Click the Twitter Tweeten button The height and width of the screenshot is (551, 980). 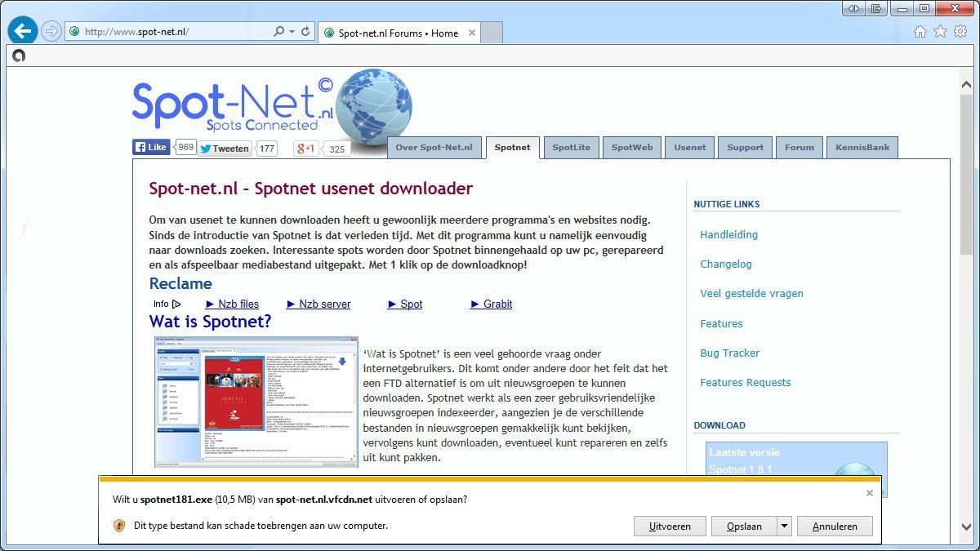click(225, 149)
